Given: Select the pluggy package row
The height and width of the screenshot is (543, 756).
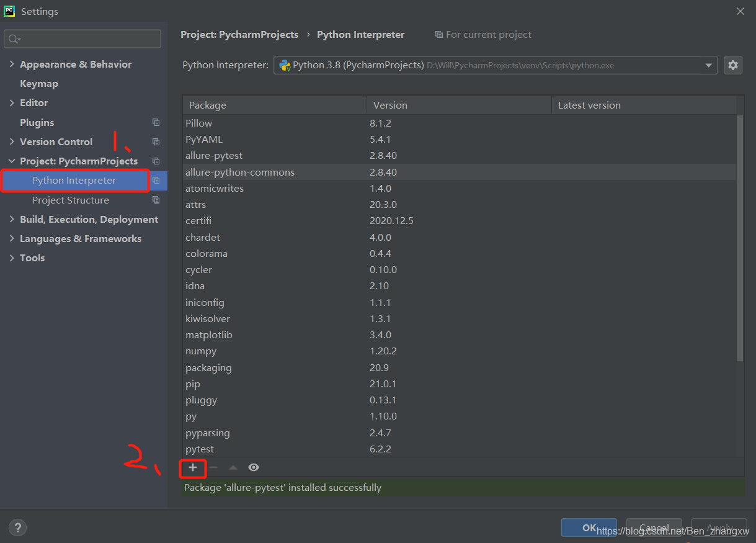Looking at the screenshot, I should [x=460, y=400].
